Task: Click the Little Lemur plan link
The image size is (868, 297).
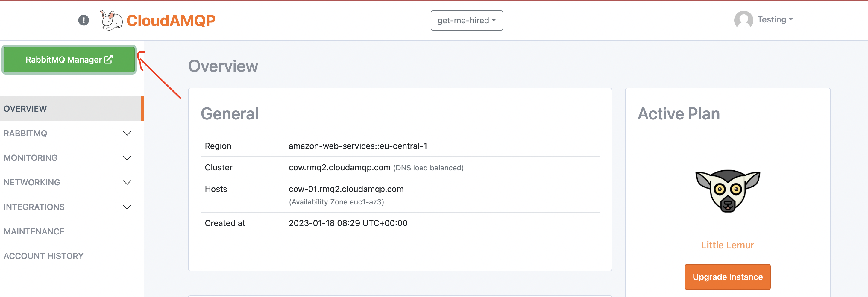Action: pos(728,245)
